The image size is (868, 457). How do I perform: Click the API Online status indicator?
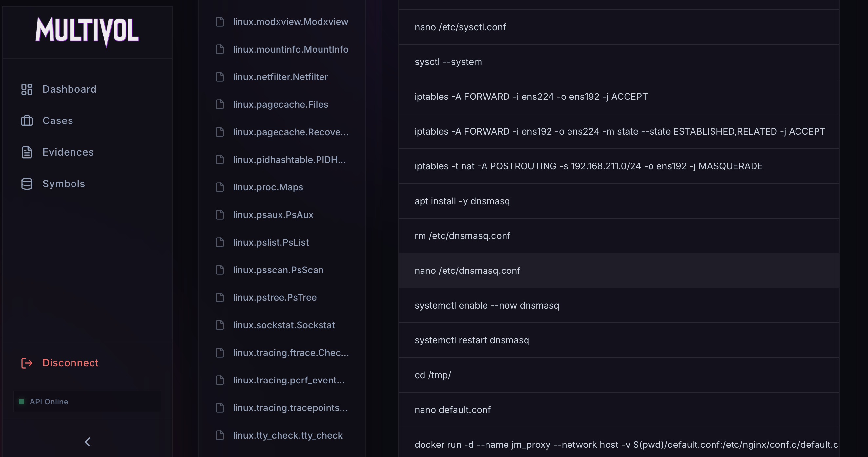pos(49,402)
